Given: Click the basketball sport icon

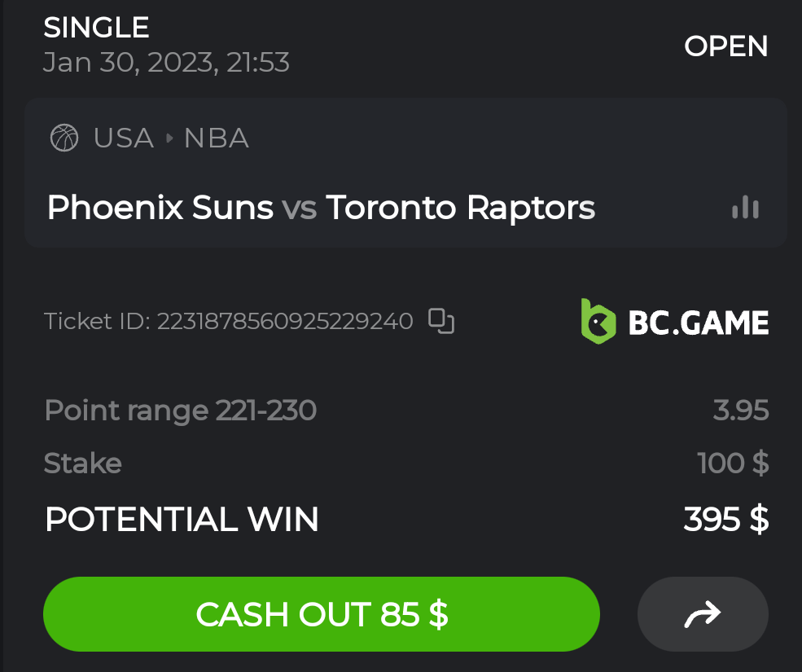Looking at the screenshot, I should click(x=64, y=138).
